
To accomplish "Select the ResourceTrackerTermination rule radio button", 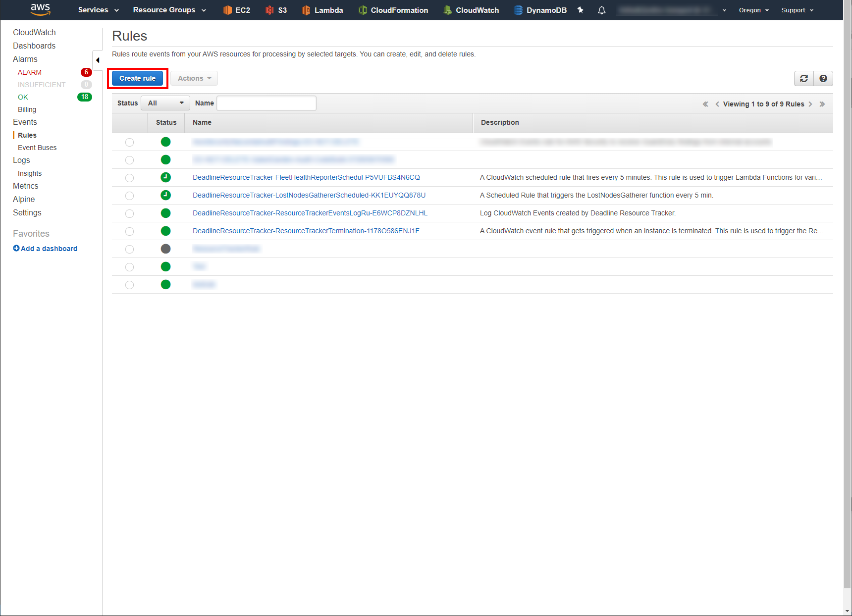I will pyautogui.click(x=129, y=231).
